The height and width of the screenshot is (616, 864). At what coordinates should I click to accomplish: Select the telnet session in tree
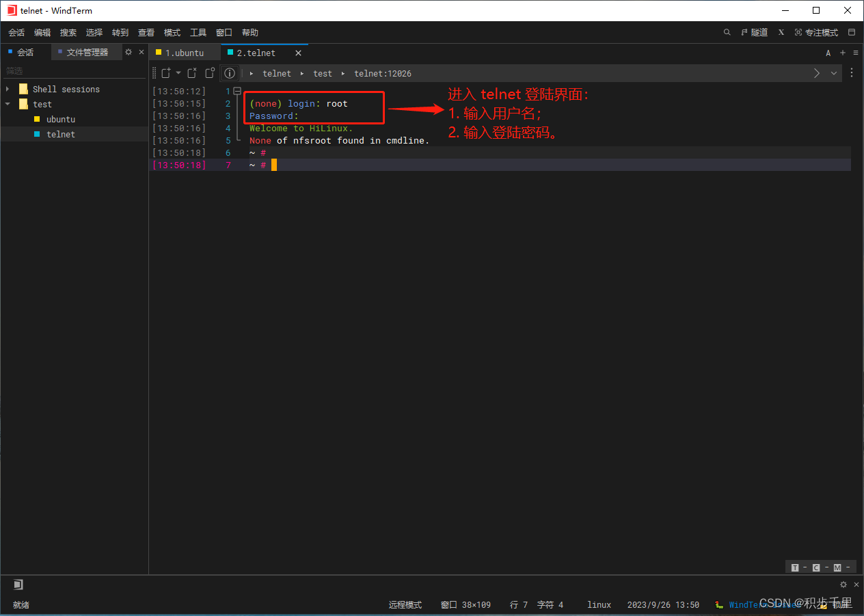tap(61, 134)
